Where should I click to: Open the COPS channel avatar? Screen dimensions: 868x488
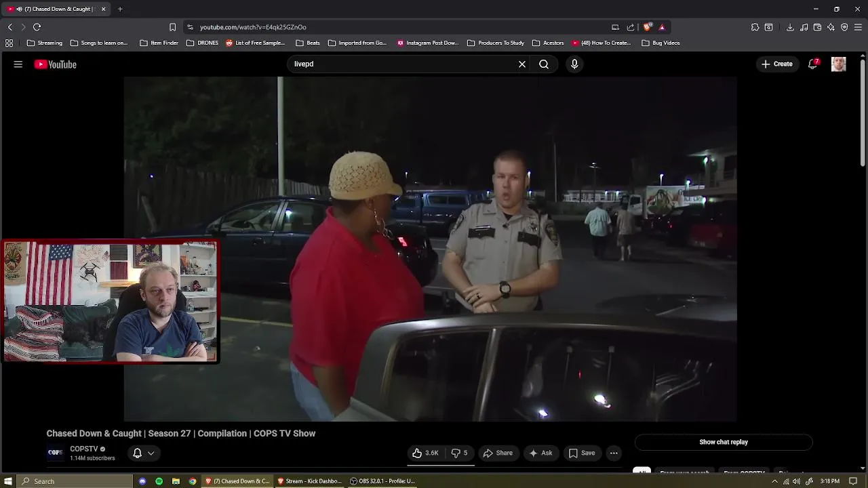pos(55,453)
